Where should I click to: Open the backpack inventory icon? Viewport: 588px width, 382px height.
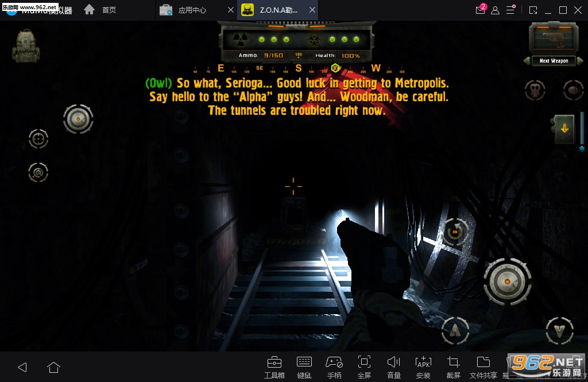[x=26, y=46]
